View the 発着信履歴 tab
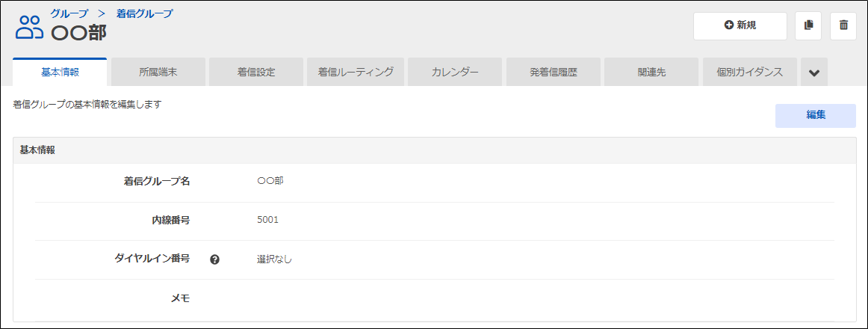868x329 pixels. click(x=554, y=72)
